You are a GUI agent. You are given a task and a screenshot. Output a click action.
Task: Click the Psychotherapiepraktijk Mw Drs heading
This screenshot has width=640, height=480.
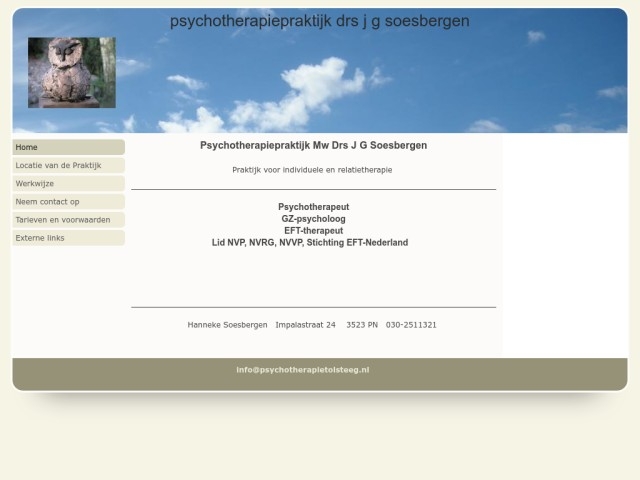(313, 145)
